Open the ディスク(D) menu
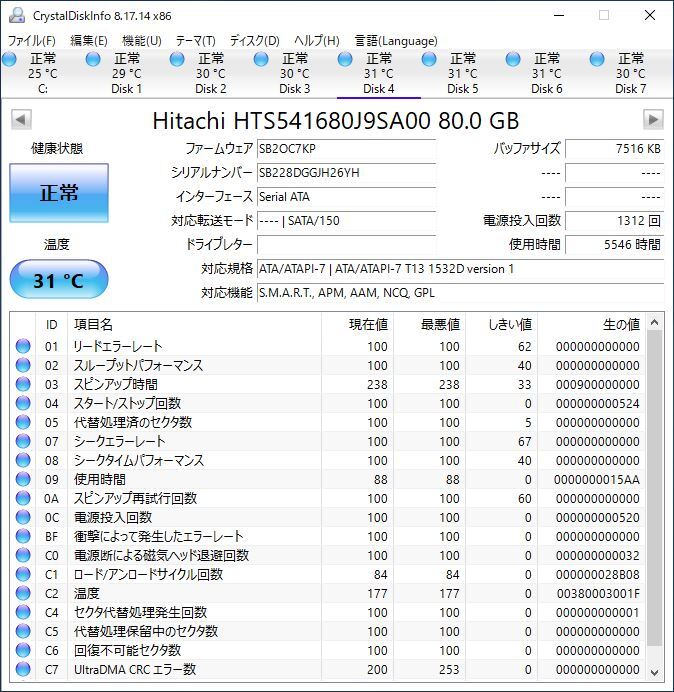674x692 pixels. point(255,41)
